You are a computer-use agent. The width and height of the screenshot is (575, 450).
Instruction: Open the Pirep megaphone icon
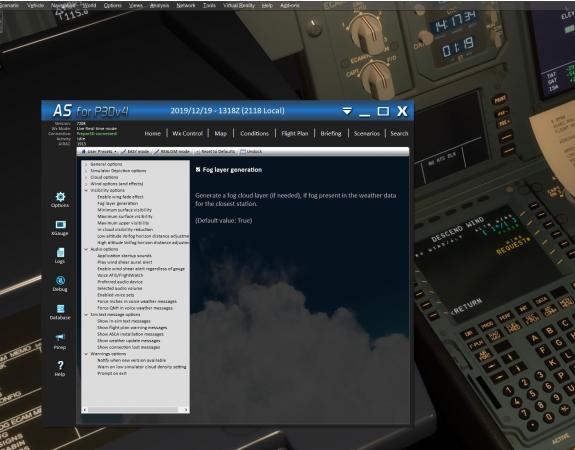pos(60,337)
